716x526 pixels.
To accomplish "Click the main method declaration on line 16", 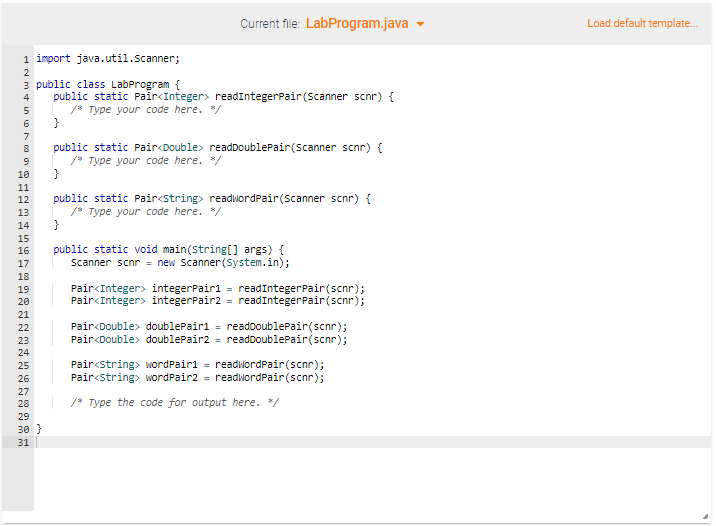I will click(x=168, y=250).
